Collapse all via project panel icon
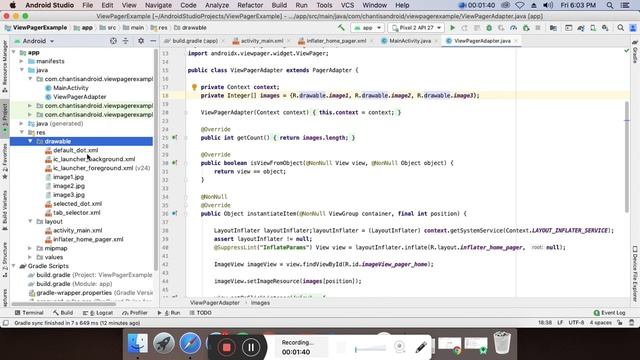This screenshot has height=360, width=640. pos(126,41)
